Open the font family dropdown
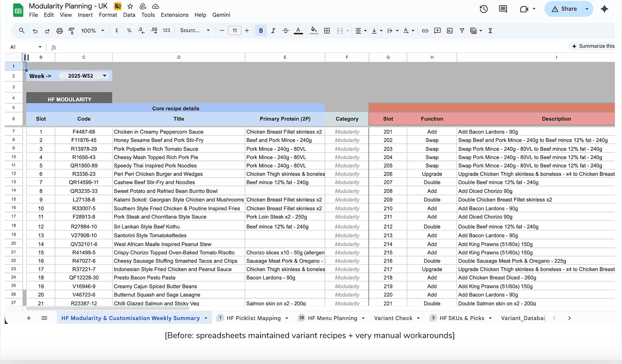Screen dimensions: 622x364 (x=195, y=31)
